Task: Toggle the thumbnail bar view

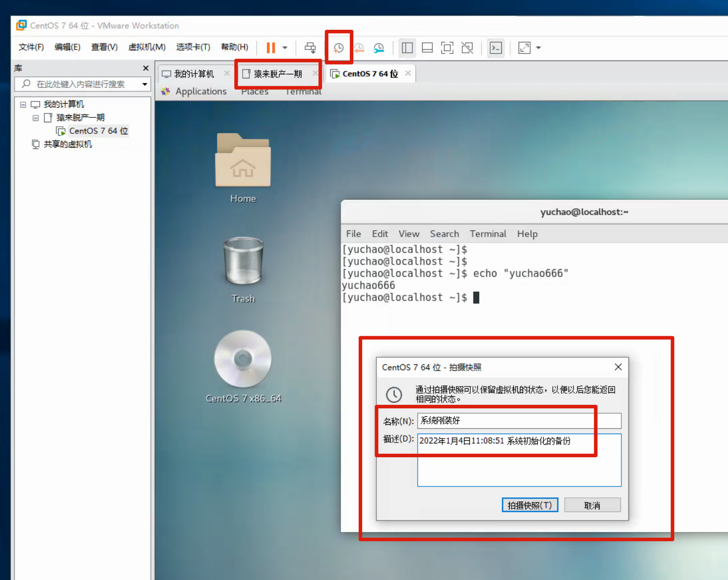Action: pyautogui.click(x=427, y=48)
